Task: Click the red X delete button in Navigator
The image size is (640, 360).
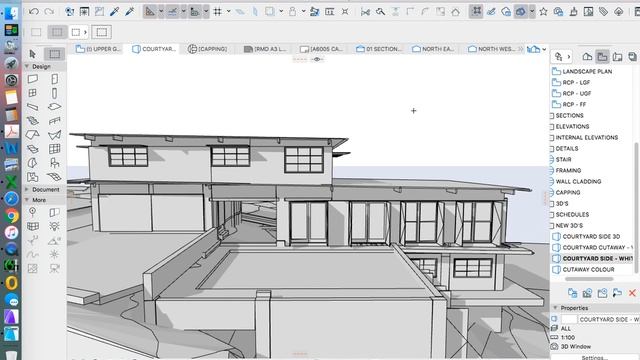Action: (x=632, y=293)
